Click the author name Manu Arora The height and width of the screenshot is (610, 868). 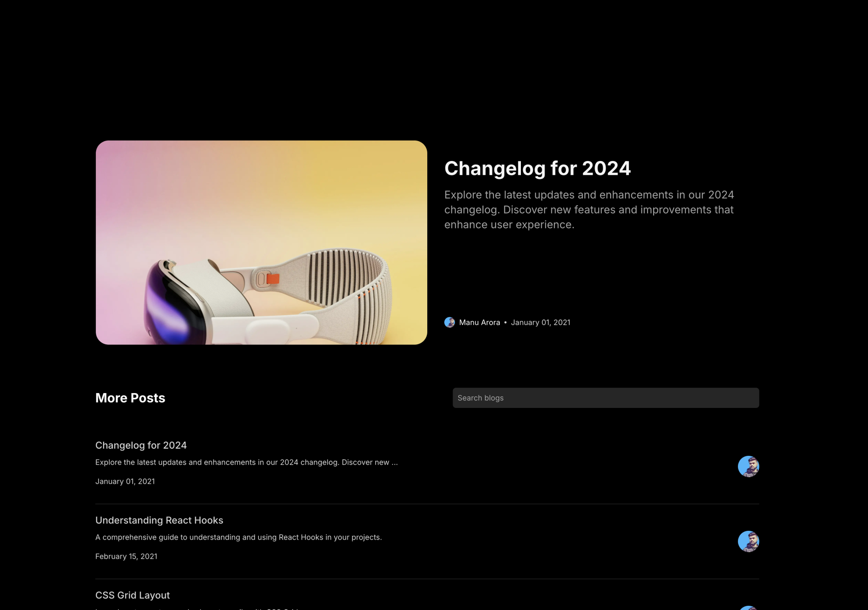coord(480,322)
